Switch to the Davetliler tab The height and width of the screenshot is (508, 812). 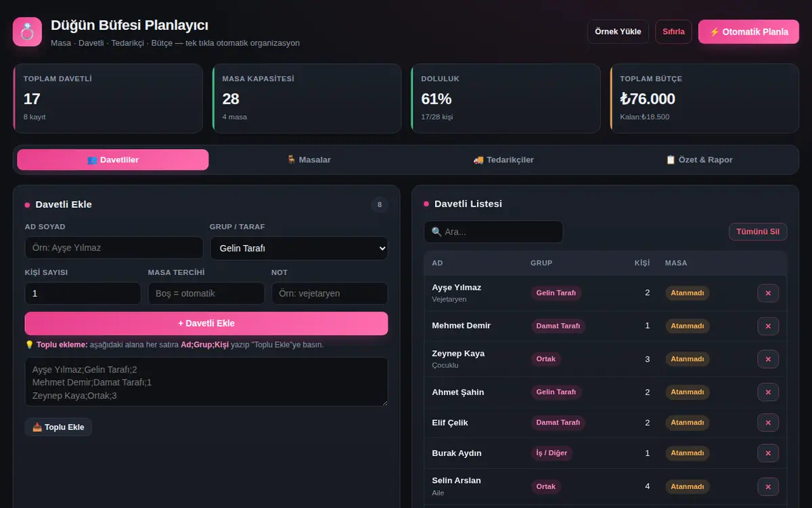tap(113, 160)
